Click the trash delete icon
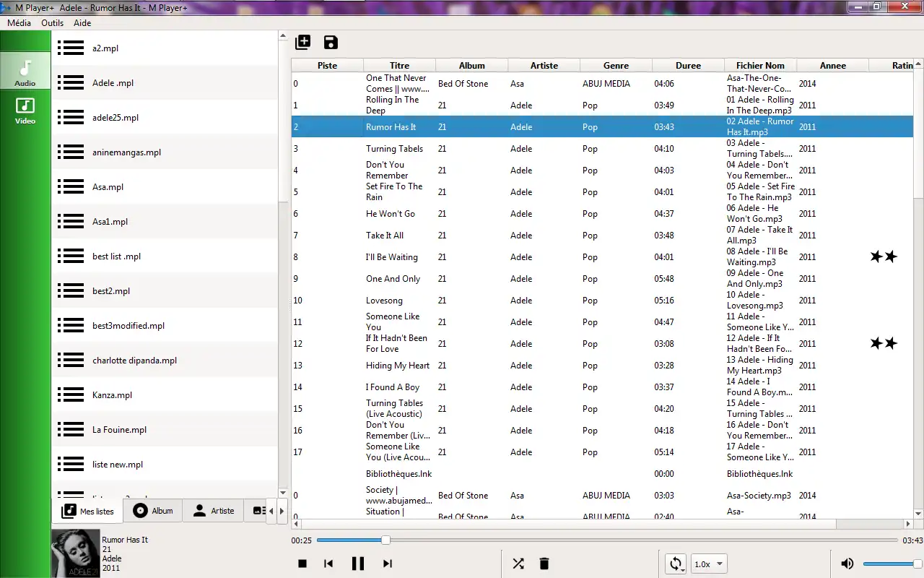This screenshot has width=924, height=578. pos(545,564)
